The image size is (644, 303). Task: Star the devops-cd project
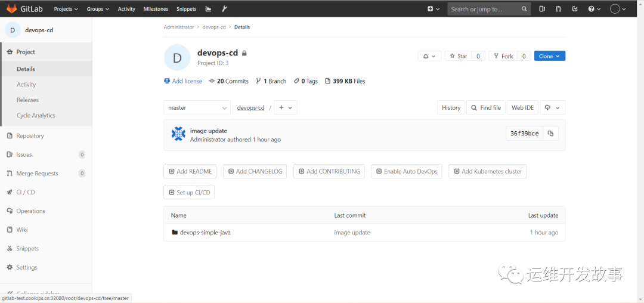point(458,56)
